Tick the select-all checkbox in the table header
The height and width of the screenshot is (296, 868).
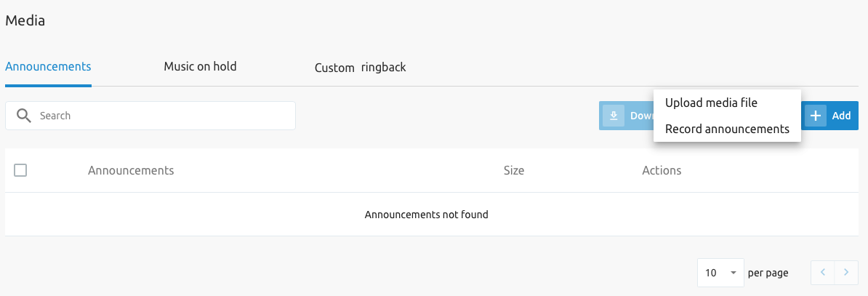20,170
